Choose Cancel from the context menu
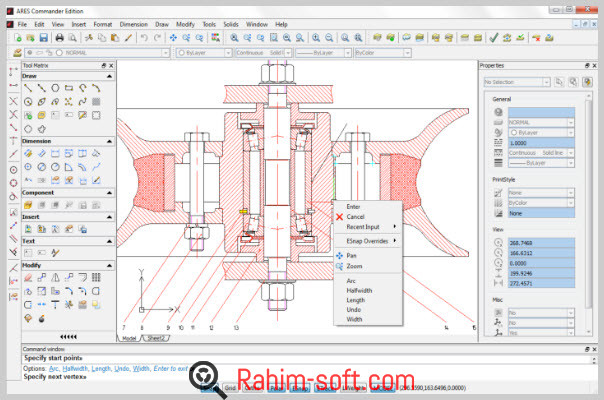Image resolution: width=604 pixels, height=400 pixels. click(x=355, y=216)
